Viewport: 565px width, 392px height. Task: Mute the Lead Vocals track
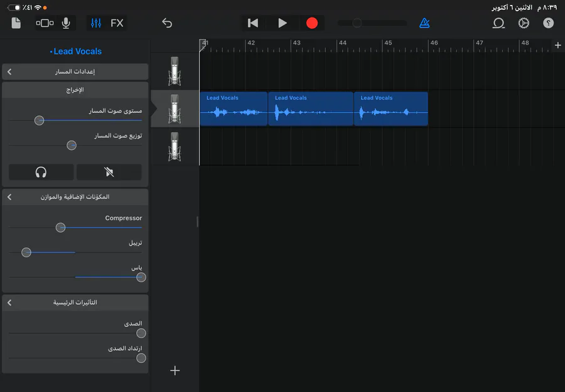click(x=109, y=172)
